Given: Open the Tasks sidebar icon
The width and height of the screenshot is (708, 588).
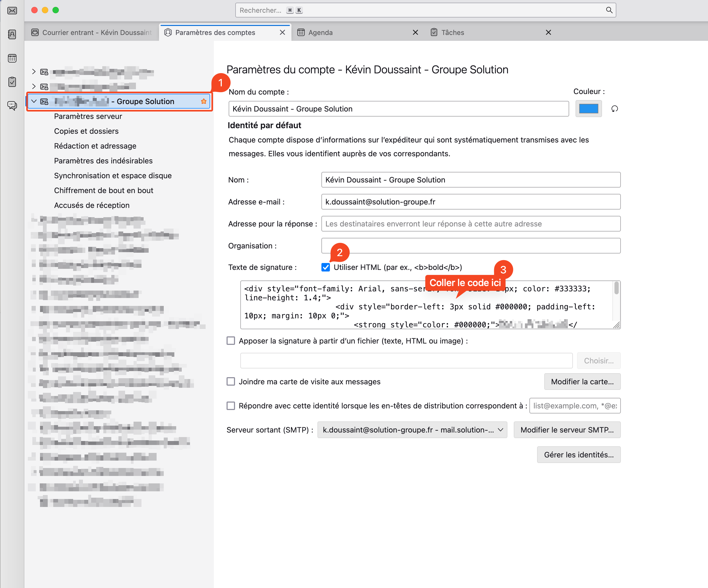Looking at the screenshot, I should (12, 82).
